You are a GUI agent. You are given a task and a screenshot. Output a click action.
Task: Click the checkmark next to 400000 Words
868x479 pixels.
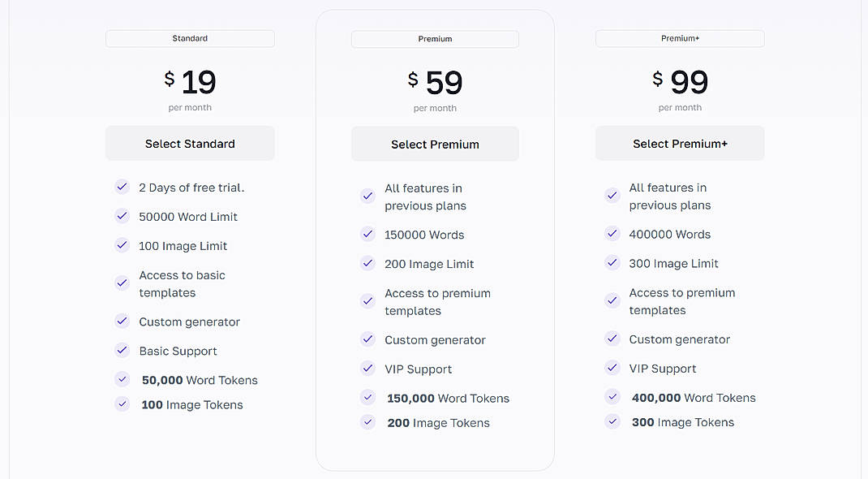[612, 233]
